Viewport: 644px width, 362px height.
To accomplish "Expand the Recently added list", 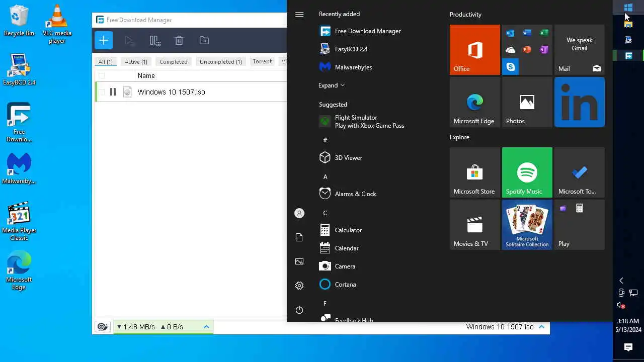I will 332,85.
